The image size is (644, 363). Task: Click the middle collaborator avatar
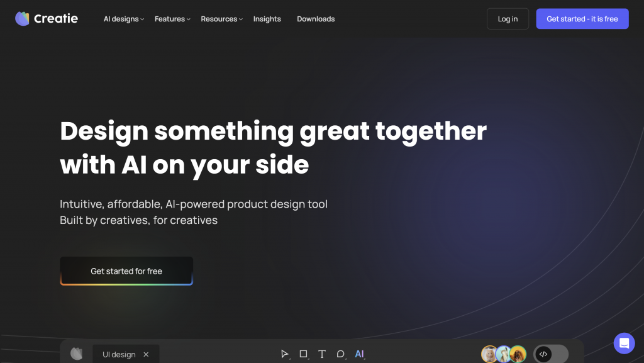tap(504, 354)
